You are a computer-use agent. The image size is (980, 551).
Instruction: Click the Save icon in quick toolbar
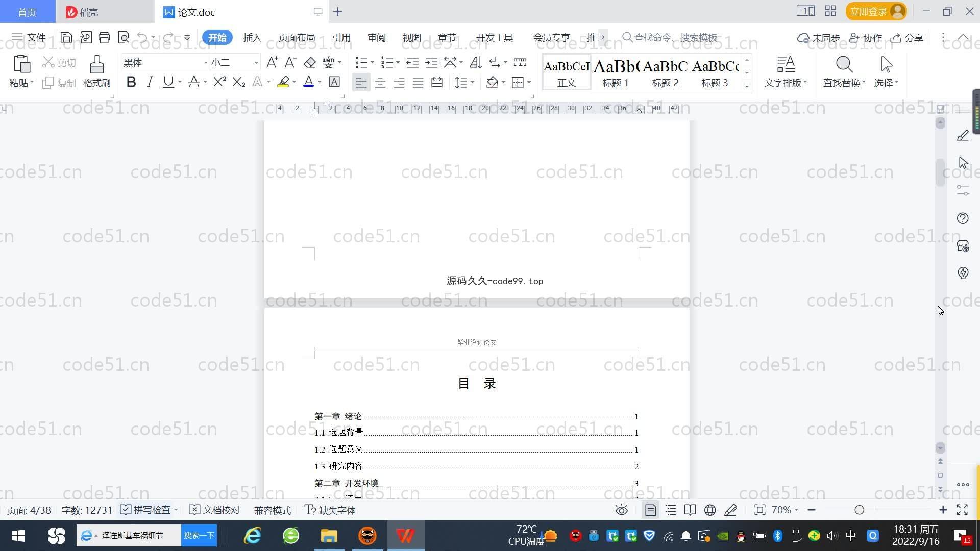66,37
